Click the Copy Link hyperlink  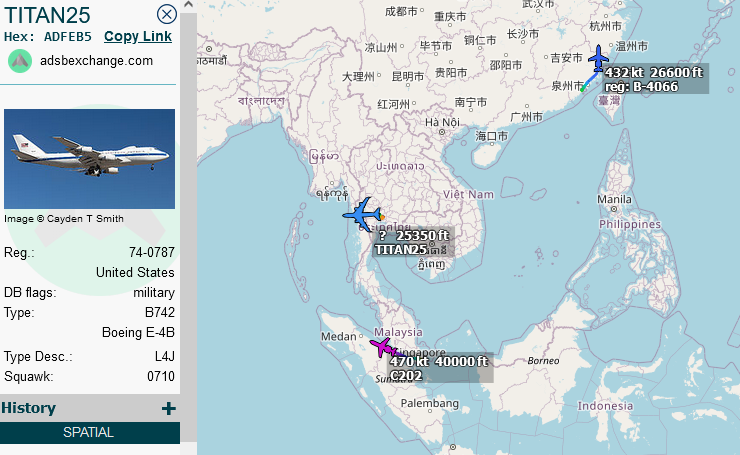138,36
